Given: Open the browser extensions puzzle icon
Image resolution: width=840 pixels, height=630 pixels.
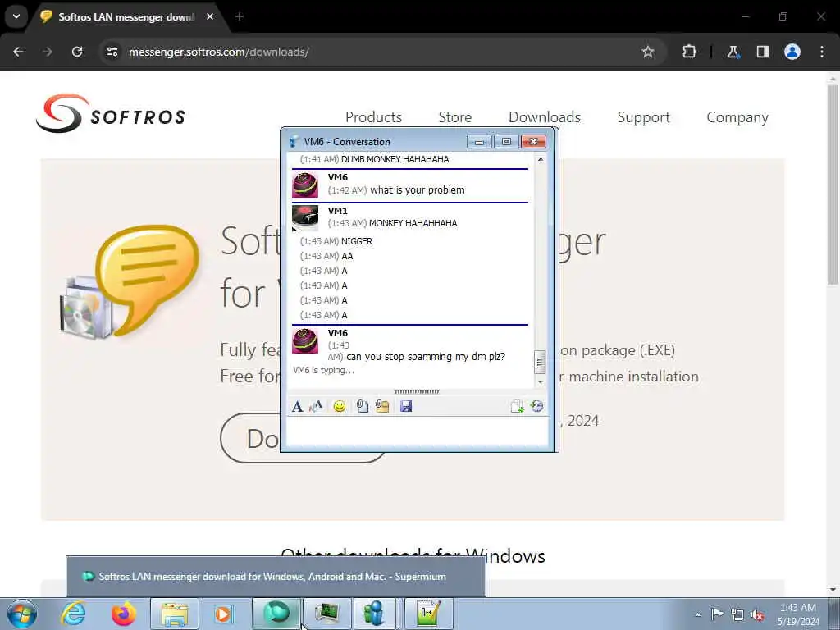Looking at the screenshot, I should pyautogui.click(x=689, y=52).
